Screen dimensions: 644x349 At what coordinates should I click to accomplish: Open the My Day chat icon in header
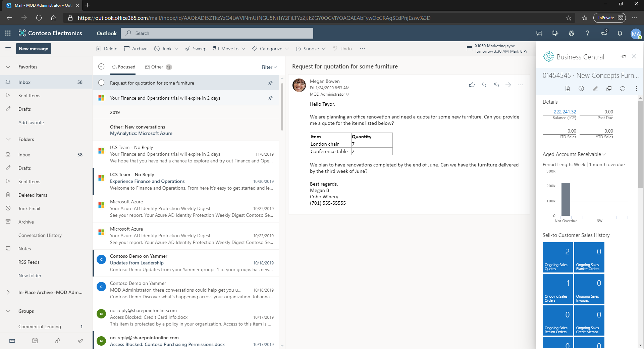click(539, 33)
